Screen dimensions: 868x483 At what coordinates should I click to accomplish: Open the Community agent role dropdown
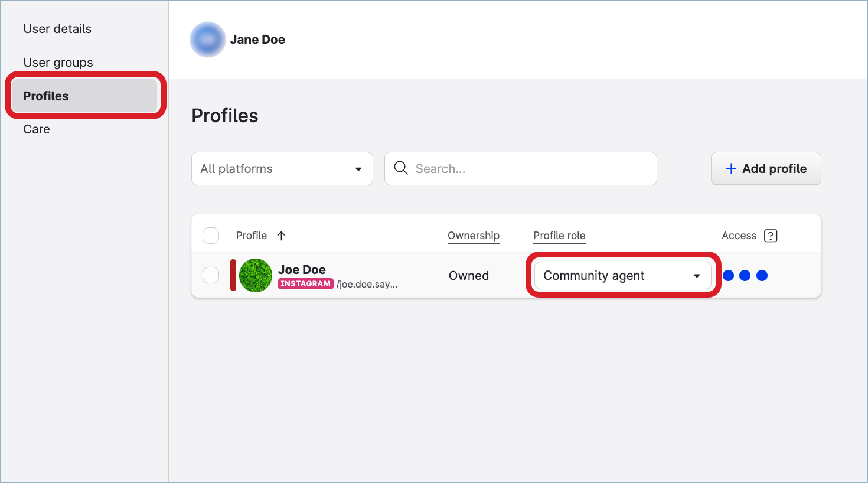622,275
